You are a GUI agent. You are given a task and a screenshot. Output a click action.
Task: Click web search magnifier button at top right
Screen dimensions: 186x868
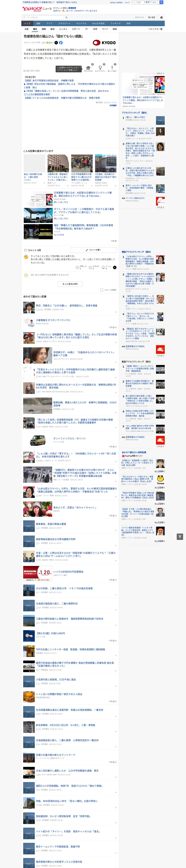[x=161, y=2]
